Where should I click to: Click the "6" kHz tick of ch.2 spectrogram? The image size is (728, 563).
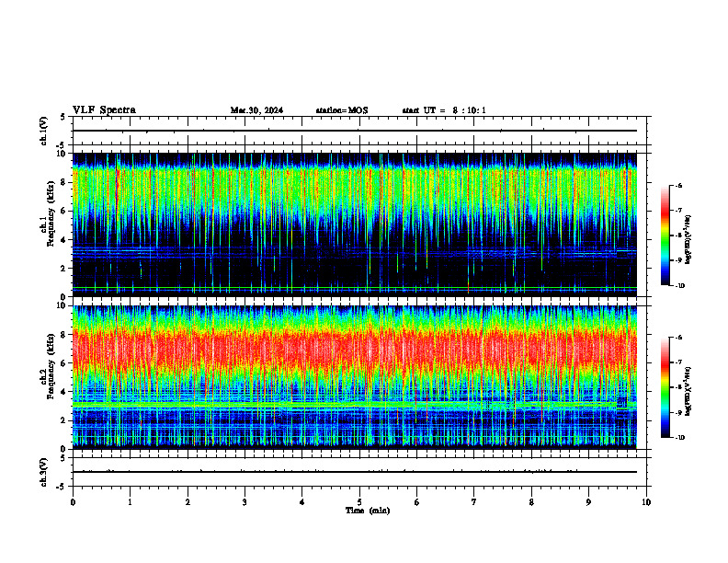pos(63,363)
